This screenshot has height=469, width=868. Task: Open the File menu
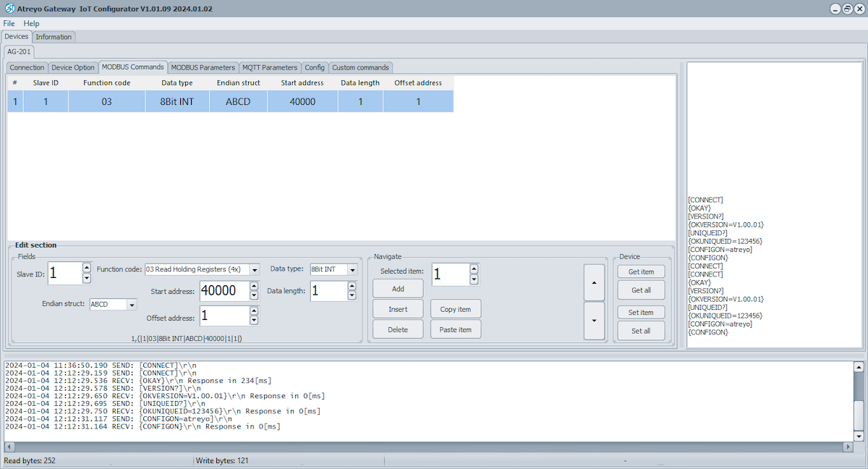pyautogui.click(x=9, y=24)
